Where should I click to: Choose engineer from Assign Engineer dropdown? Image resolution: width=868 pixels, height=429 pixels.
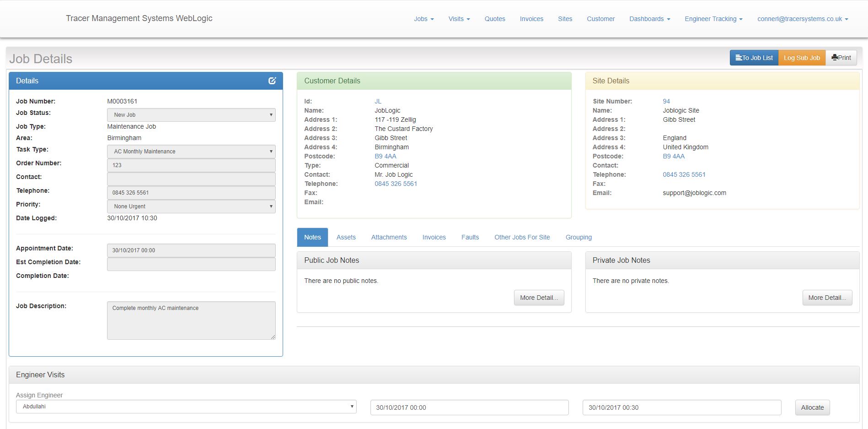coord(186,407)
